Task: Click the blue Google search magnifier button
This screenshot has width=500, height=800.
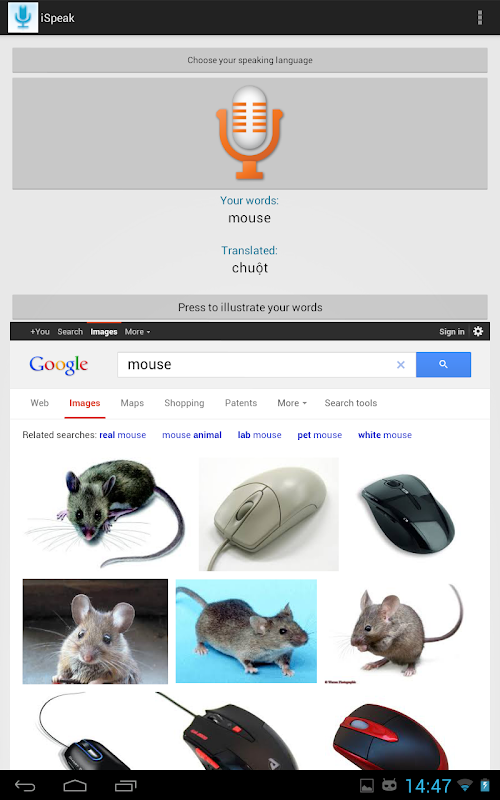Action: 443,364
